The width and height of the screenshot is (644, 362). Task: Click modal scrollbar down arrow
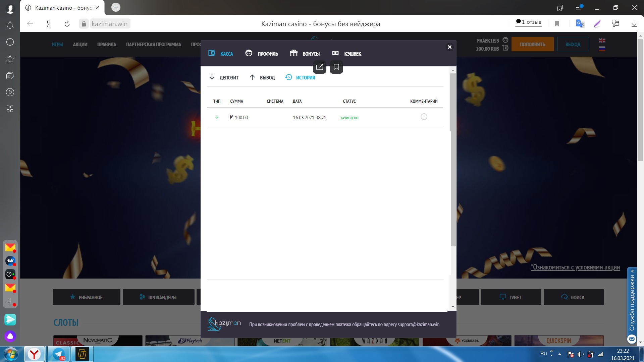tap(453, 307)
